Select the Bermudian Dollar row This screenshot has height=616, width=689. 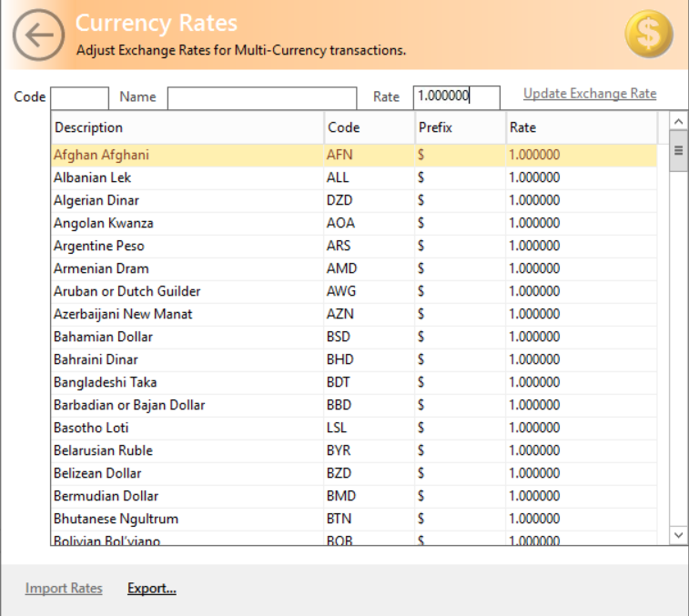[354, 496]
